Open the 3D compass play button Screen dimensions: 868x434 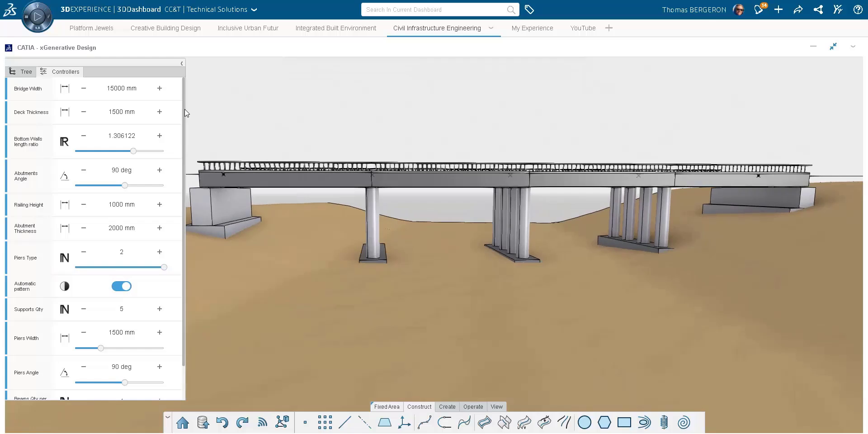click(38, 17)
